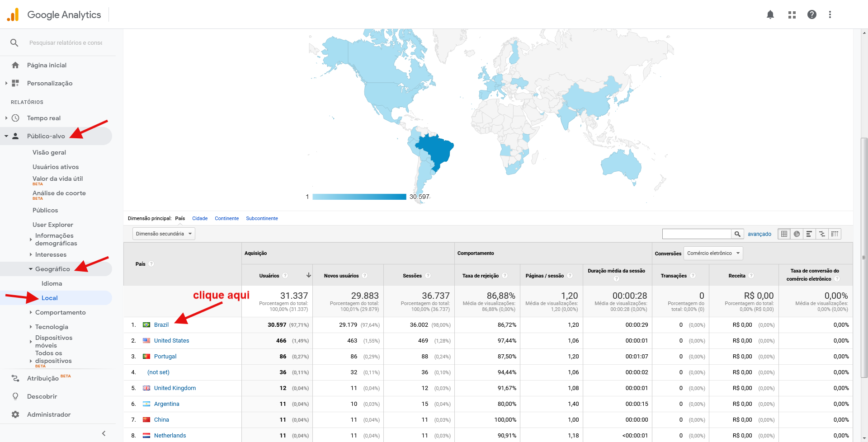Click the Personalização dashboard icon
The height and width of the screenshot is (442, 868).
pyautogui.click(x=15, y=83)
